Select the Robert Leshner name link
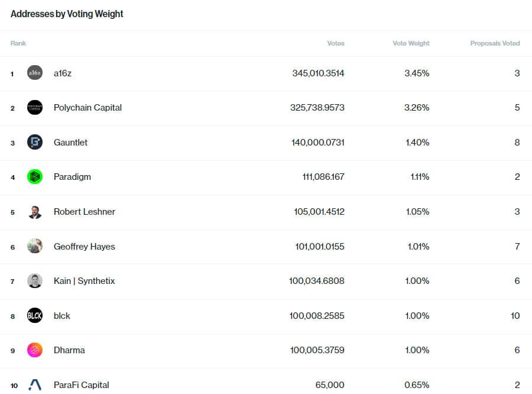532x394 pixels. (x=85, y=212)
